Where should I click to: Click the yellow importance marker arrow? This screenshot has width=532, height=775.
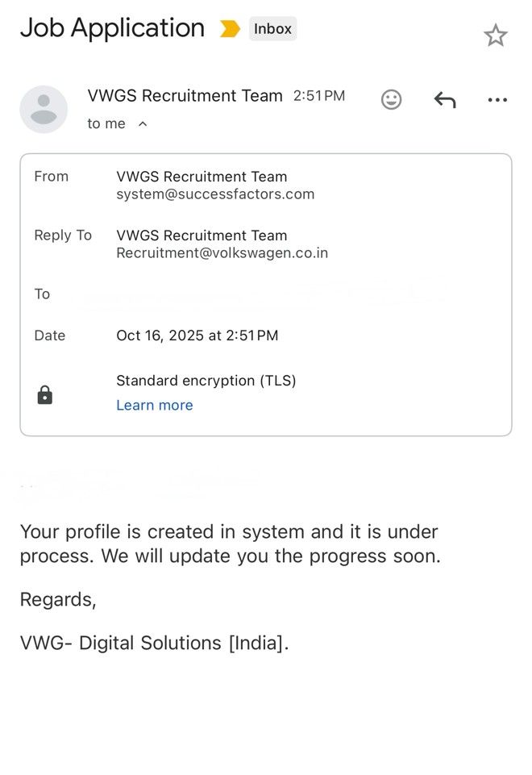coord(230,29)
